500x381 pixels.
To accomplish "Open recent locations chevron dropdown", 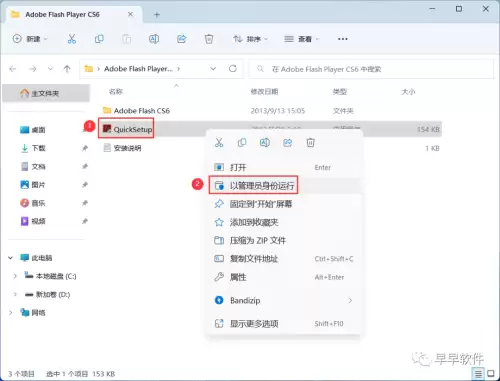I will pos(50,69).
